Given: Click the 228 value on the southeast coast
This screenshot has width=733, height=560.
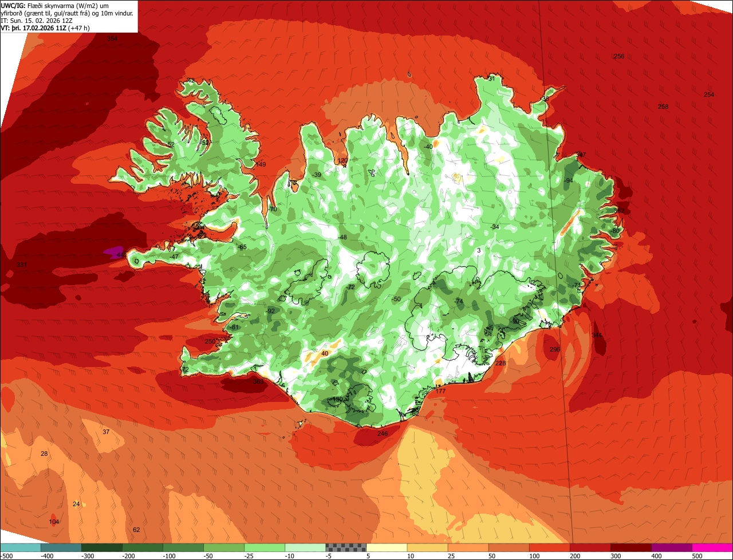Looking at the screenshot, I should (501, 363).
